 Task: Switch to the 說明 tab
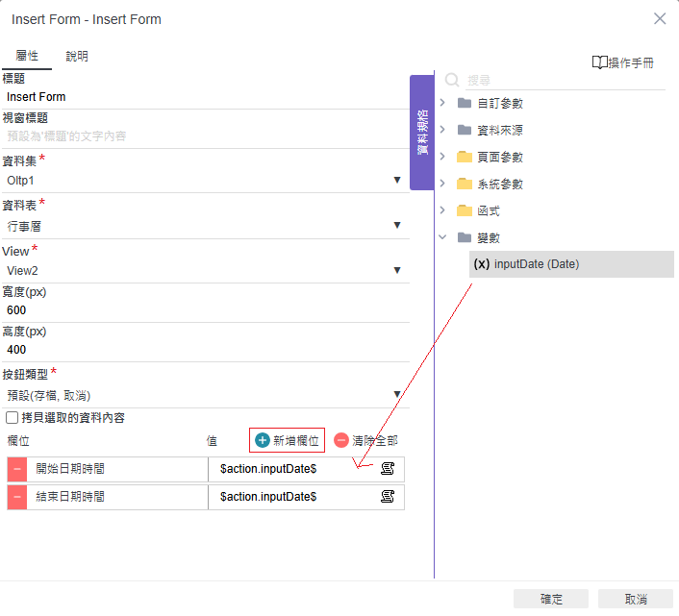click(77, 57)
